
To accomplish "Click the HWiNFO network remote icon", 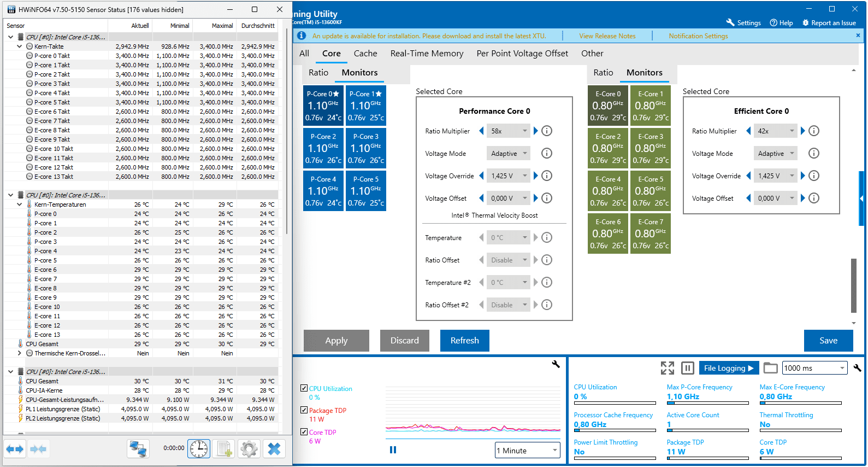I will pos(138,449).
